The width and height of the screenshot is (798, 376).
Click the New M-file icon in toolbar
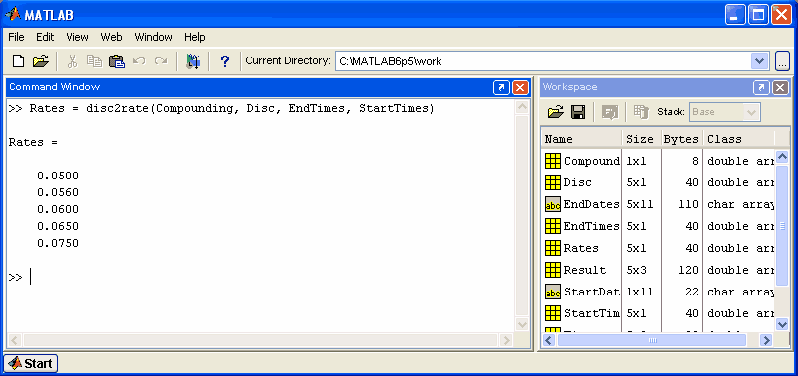[x=18, y=61]
